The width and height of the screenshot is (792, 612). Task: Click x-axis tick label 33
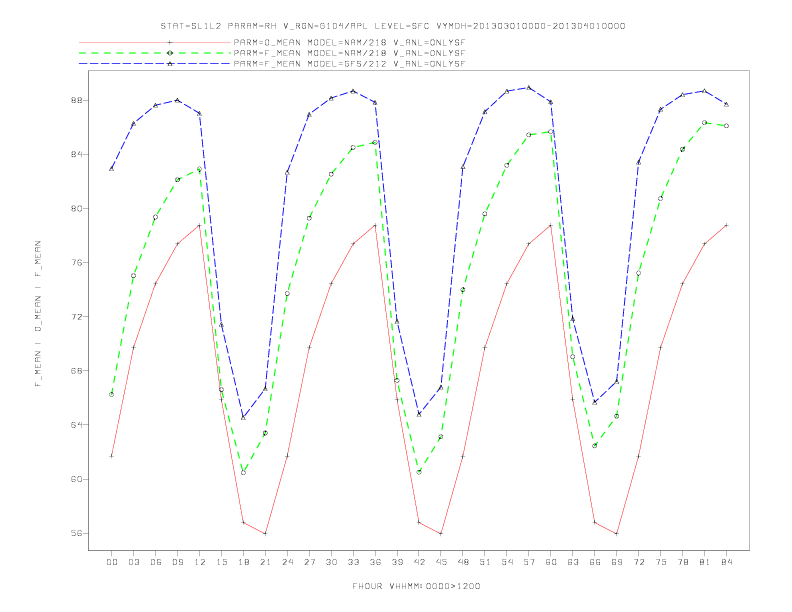coord(353,562)
